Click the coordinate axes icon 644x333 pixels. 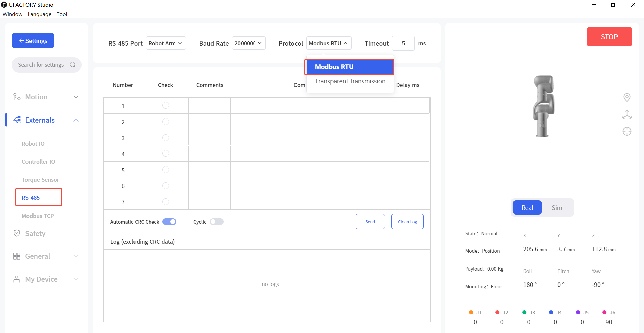[x=627, y=114]
